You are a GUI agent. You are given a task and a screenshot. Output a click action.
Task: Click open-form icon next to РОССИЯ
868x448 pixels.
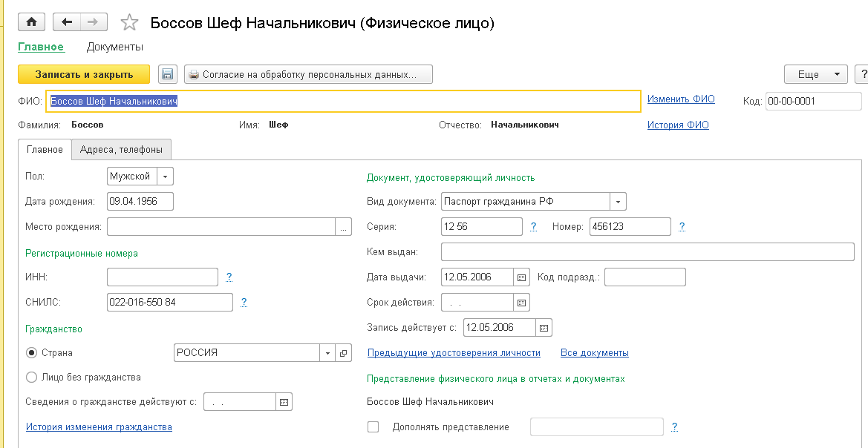point(343,353)
